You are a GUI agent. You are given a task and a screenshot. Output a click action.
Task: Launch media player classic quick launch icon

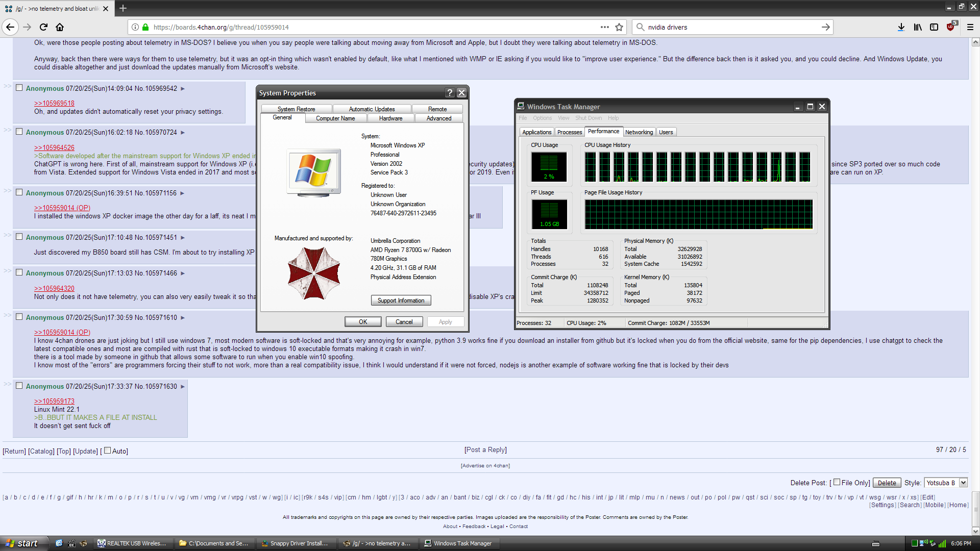pyautogui.click(x=71, y=543)
